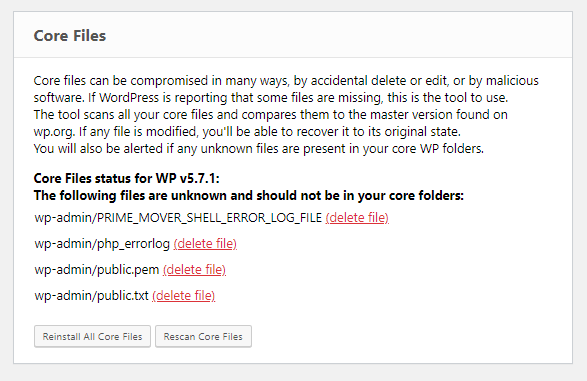This screenshot has height=381, width=587.
Task: Click the Reinstall All Core Files button
Action: 92,336
